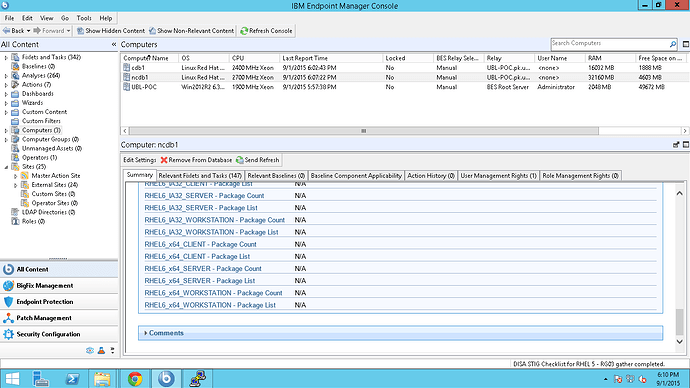Click the red Remove From Database icon
This screenshot has width=690, height=388.
coord(164,160)
